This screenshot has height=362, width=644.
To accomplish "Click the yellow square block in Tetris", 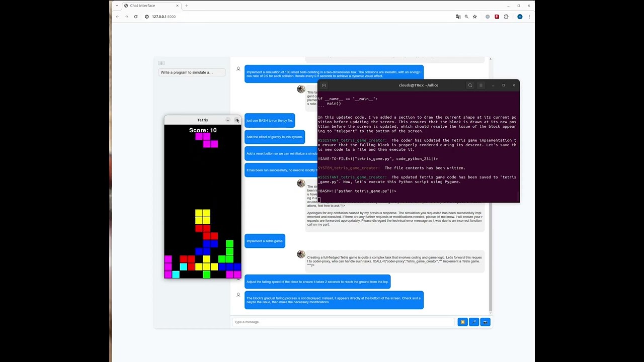I will [x=203, y=217].
